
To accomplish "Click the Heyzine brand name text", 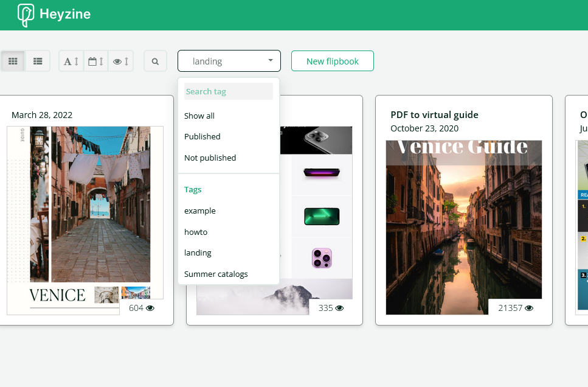I will pyautogui.click(x=65, y=14).
